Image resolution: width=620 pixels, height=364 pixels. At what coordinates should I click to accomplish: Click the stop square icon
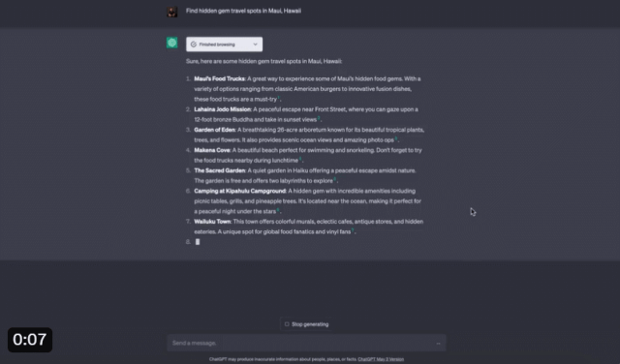(287, 324)
